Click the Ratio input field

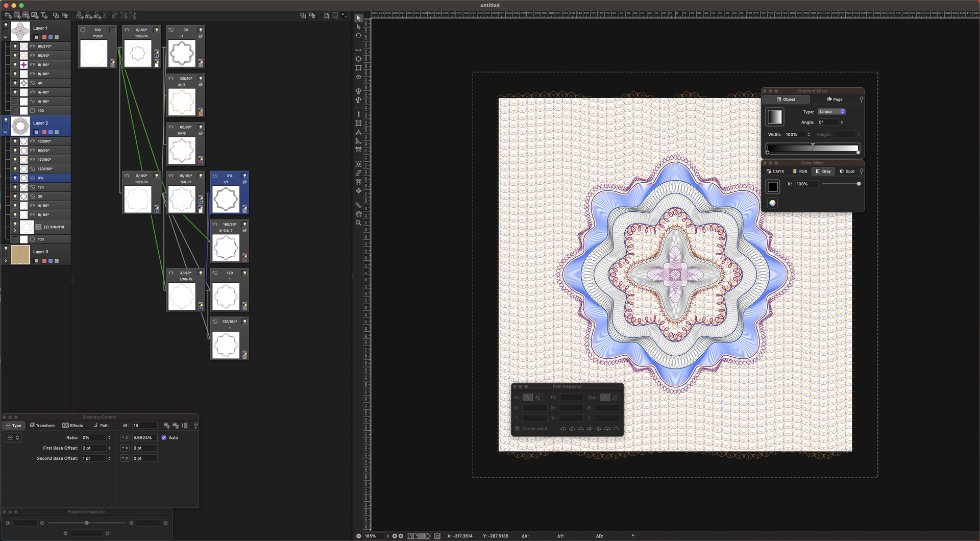(93, 438)
